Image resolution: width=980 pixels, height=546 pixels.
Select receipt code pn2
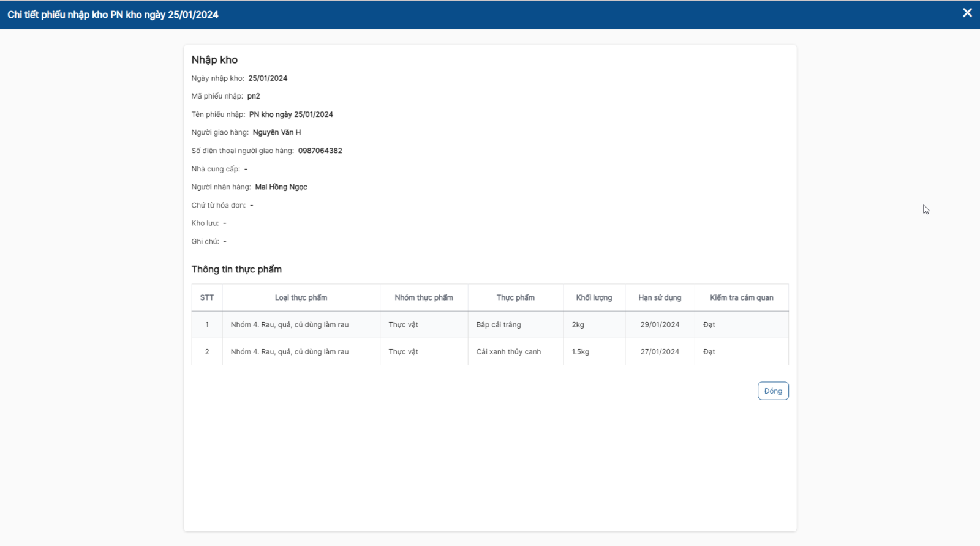click(254, 96)
